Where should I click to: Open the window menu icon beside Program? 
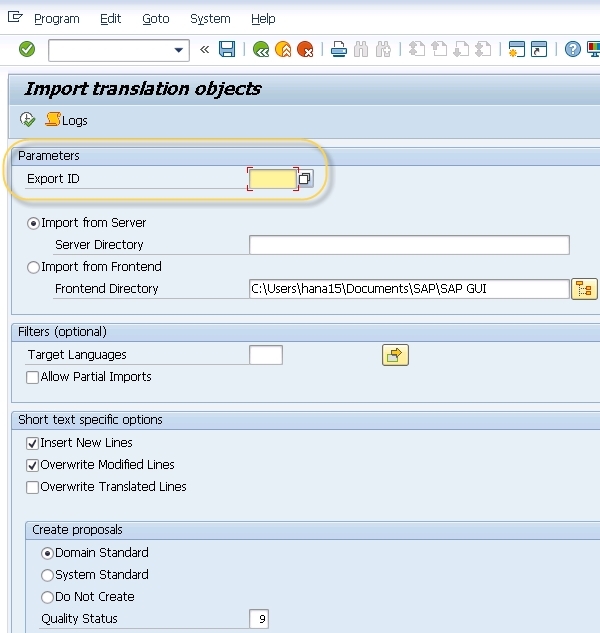pos(15,17)
